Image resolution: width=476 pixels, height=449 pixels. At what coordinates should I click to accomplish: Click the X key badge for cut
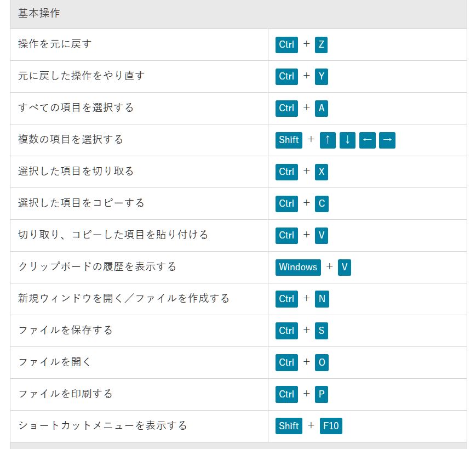point(321,172)
